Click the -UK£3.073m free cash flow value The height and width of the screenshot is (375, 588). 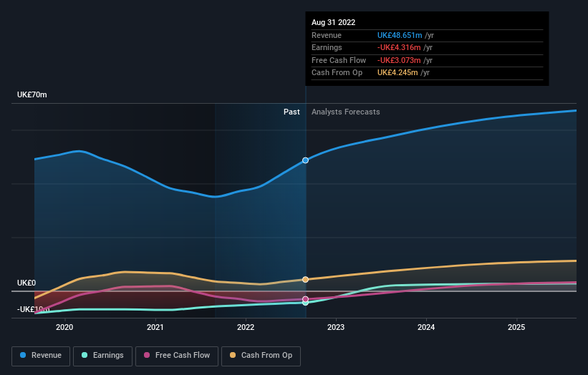pyautogui.click(x=399, y=60)
